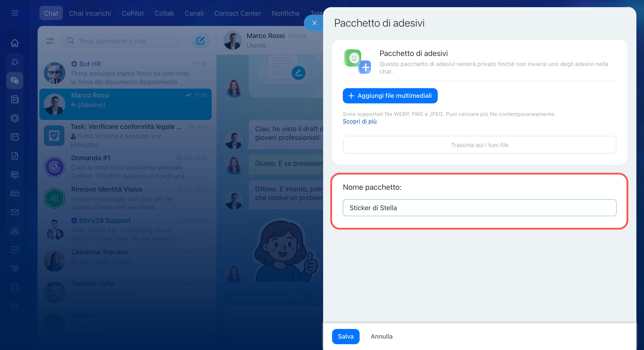Click the chat filter settings icon

50,41
